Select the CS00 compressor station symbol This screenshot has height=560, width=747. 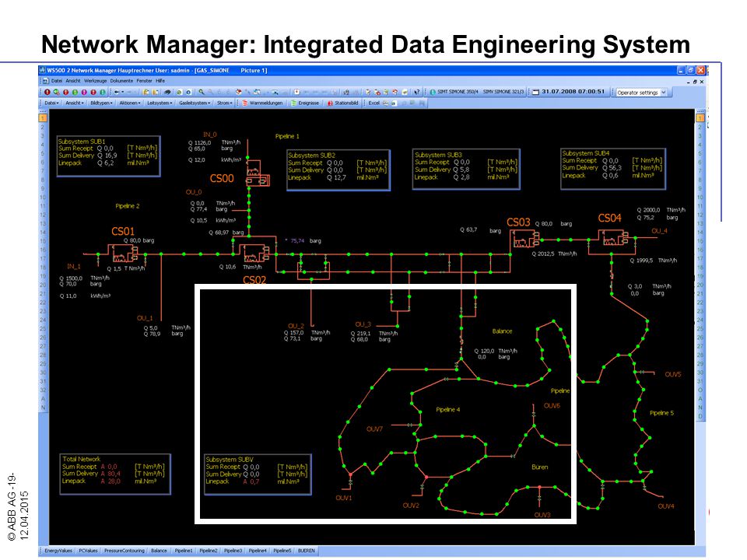click(x=258, y=174)
